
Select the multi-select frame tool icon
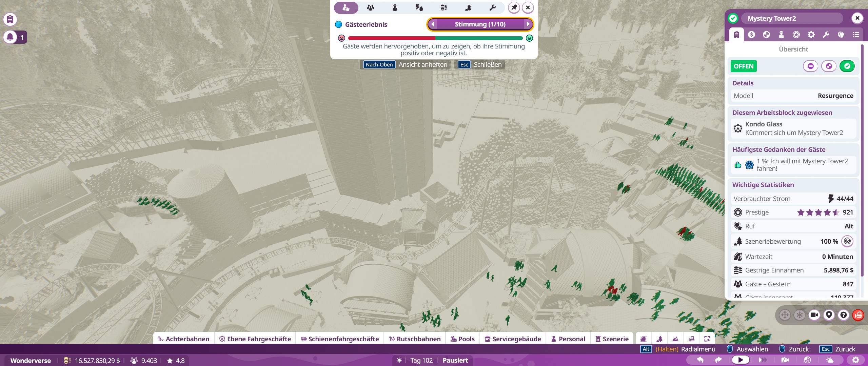click(x=707, y=339)
